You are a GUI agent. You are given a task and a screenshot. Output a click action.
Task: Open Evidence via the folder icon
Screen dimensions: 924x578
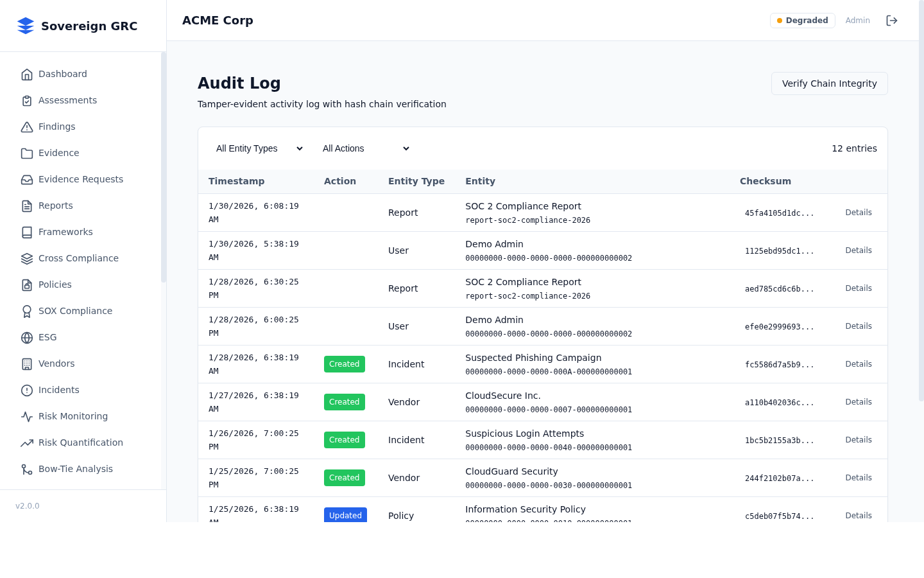(27, 153)
